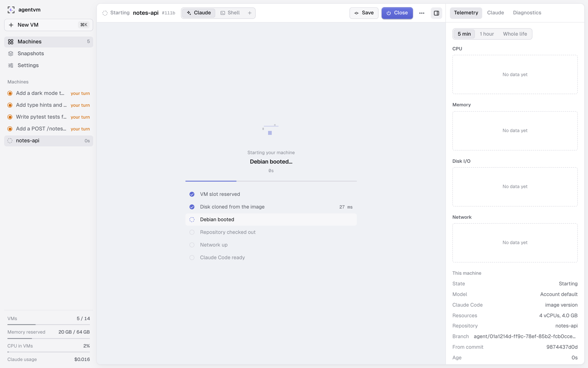
Task: Open the Settings section
Action: click(48, 65)
